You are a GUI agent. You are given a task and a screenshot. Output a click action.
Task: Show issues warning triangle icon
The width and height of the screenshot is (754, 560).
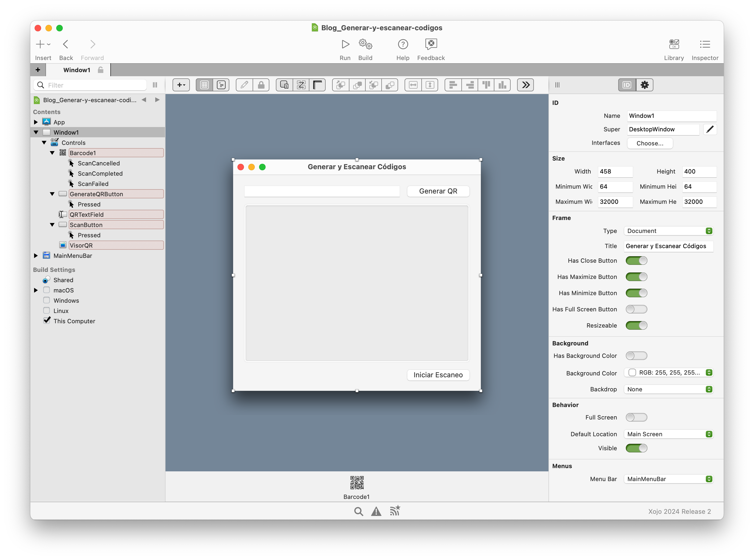click(x=376, y=511)
